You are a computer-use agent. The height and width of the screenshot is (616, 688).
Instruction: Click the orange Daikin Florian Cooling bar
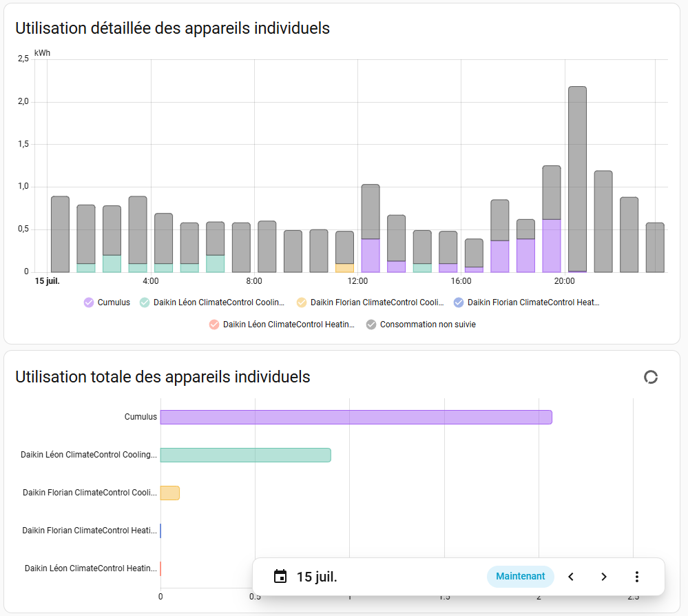pyautogui.click(x=170, y=493)
